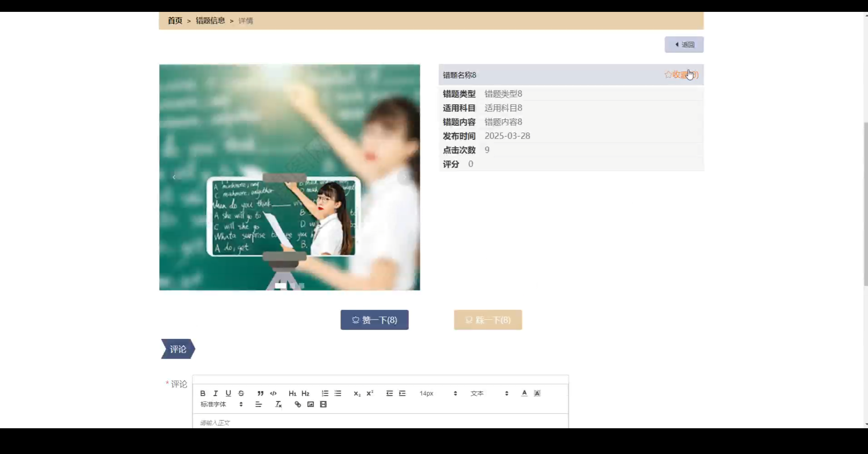Viewport: 868px width, 454px height.
Task: Apply superscript formatting
Action: pos(370,393)
